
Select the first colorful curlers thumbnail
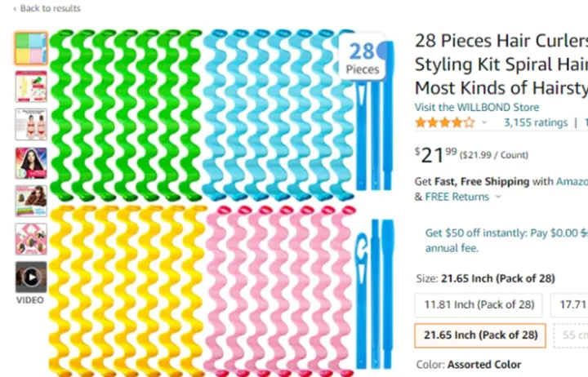(31, 49)
